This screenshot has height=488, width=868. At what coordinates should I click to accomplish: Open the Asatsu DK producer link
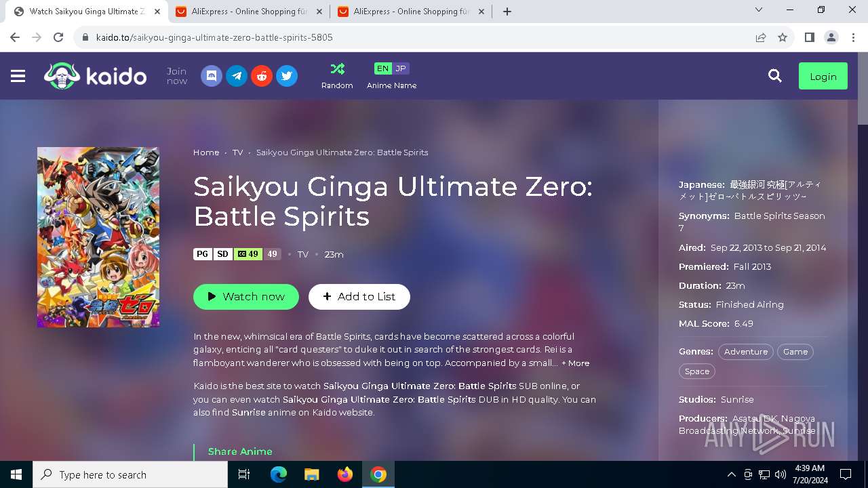754,419
